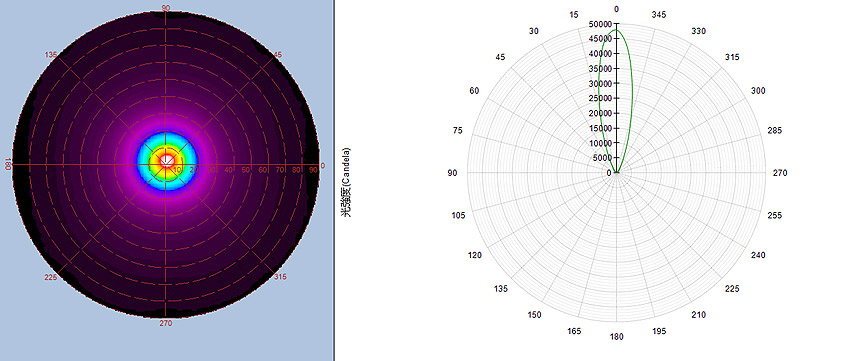Click the 105 degree label on the polar plot
The image size is (863, 361).
(458, 215)
